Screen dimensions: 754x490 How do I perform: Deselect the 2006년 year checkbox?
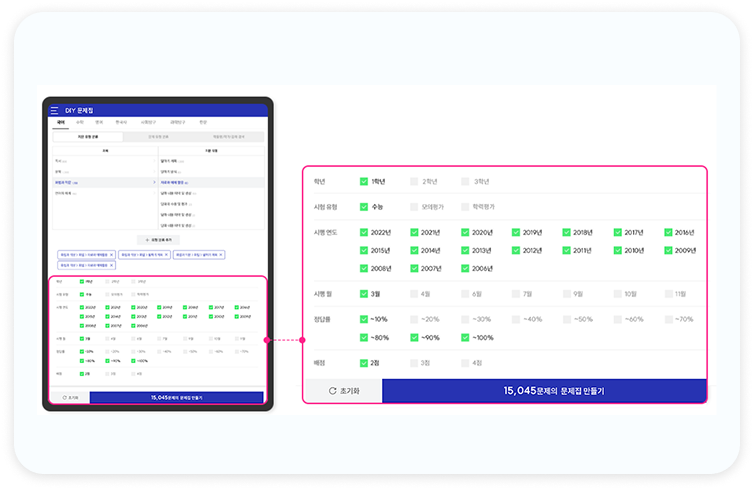click(x=465, y=268)
